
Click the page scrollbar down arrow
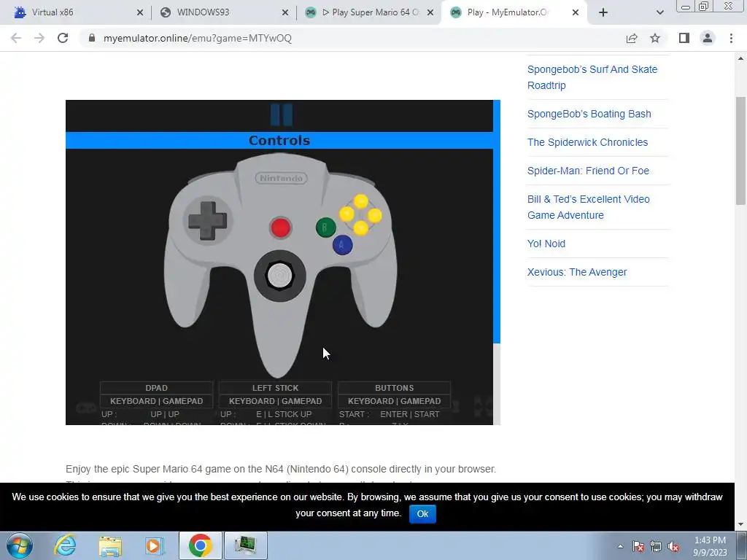741,525
